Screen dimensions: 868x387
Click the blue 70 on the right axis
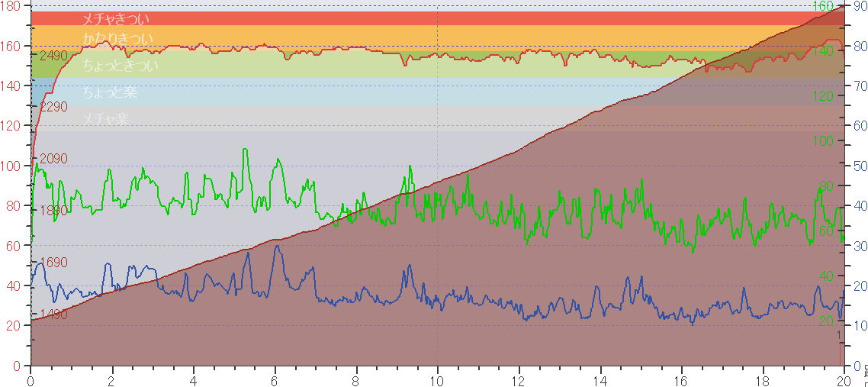point(860,85)
